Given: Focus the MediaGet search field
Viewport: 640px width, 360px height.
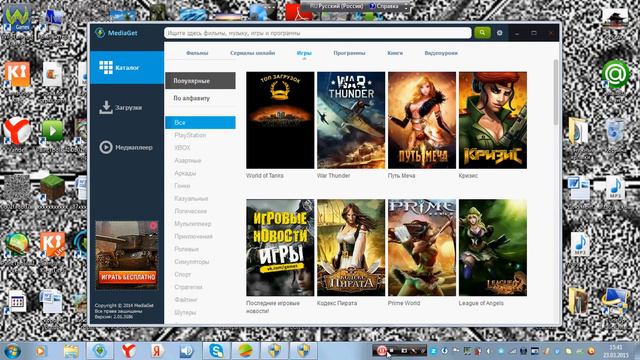Looking at the screenshot, I should point(318,33).
